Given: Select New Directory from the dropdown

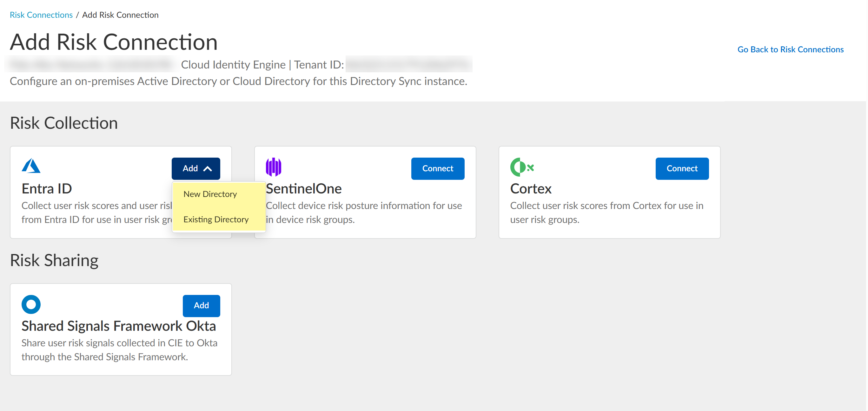Looking at the screenshot, I should (x=210, y=194).
